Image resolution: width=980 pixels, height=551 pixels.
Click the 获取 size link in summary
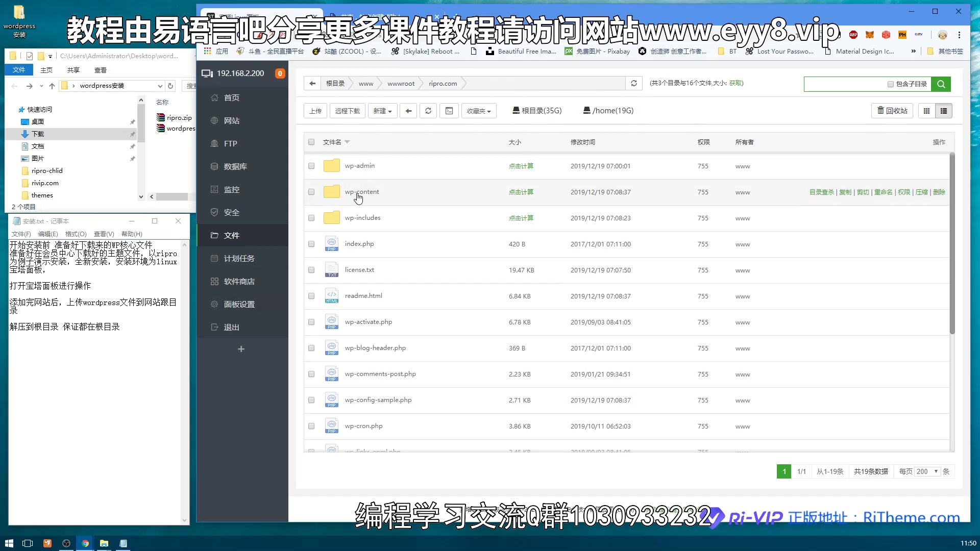(x=735, y=83)
